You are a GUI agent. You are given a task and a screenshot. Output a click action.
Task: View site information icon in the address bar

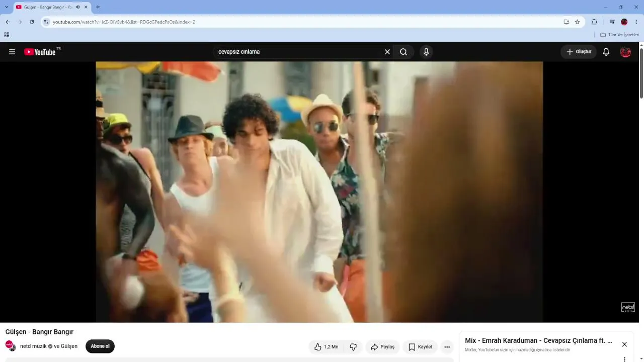(46, 22)
